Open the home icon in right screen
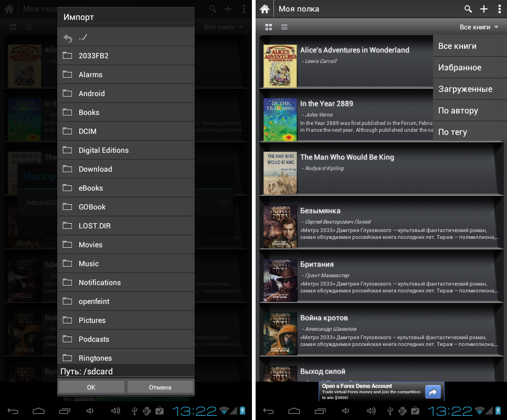507x420 pixels. pos(265,9)
